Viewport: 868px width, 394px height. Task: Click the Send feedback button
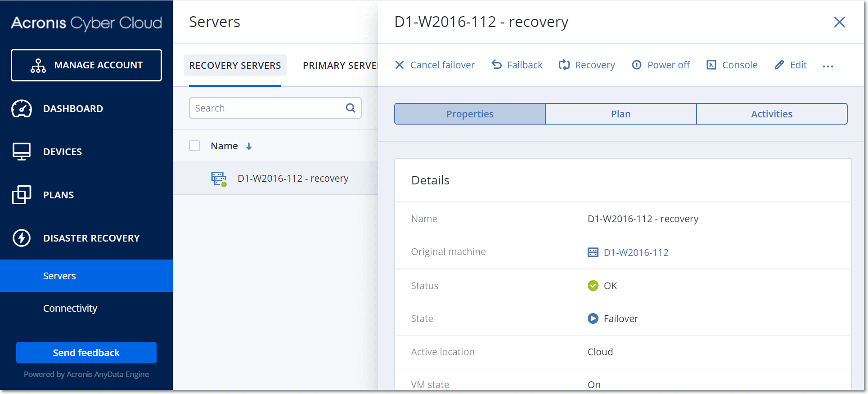click(x=86, y=353)
